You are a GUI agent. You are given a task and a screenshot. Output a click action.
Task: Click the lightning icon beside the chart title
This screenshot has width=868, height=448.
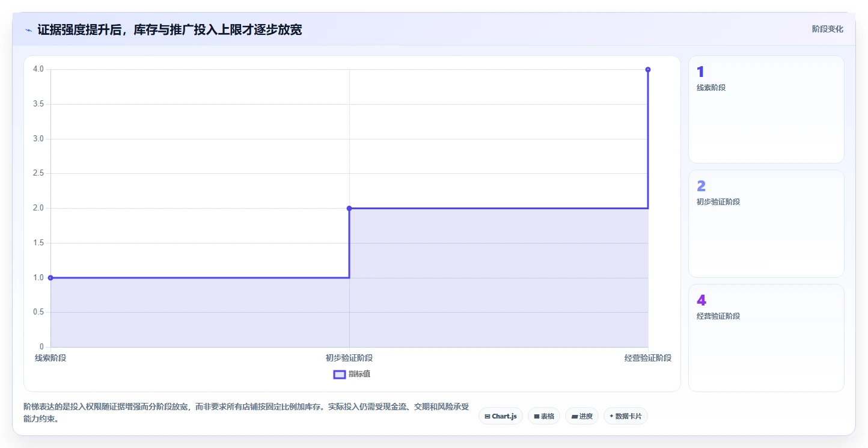pos(28,29)
